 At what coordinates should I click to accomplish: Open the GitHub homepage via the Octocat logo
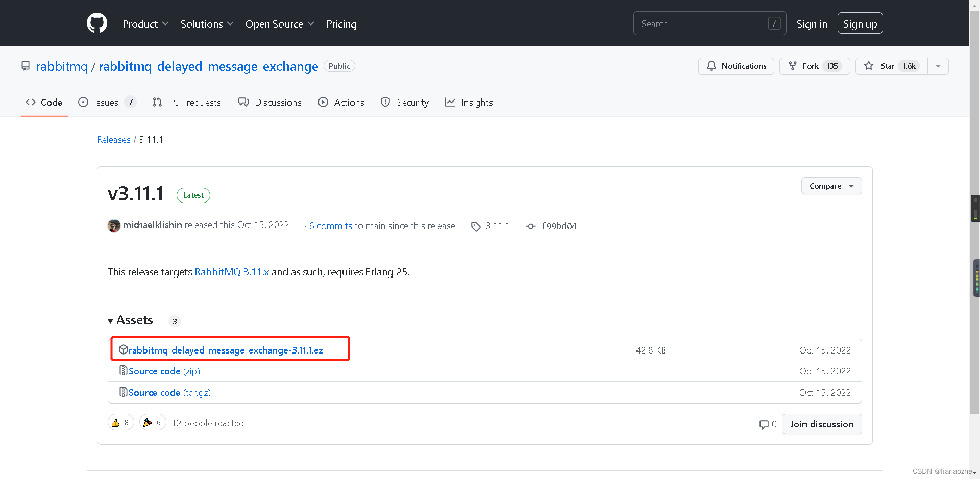click(97, 23)
